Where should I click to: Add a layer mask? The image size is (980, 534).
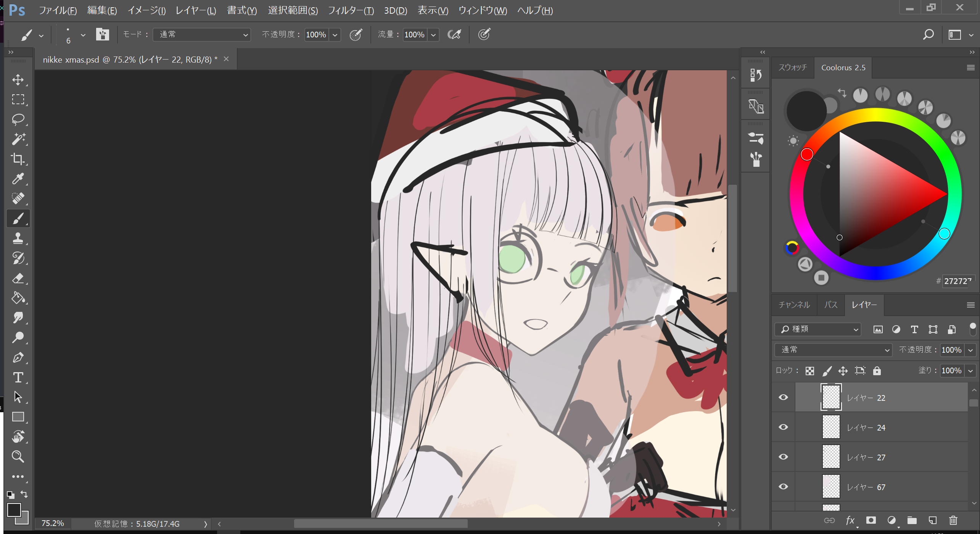click(x=871, y=520)
